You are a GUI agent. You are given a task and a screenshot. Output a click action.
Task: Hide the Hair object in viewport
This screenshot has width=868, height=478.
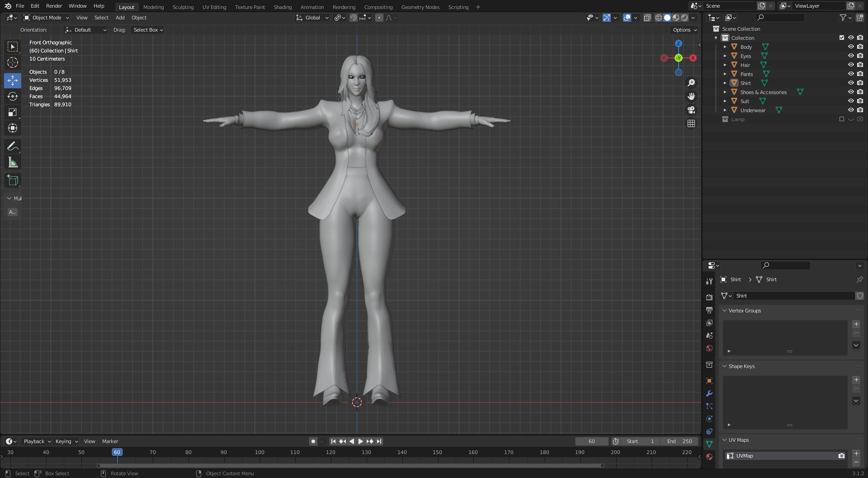851,65
